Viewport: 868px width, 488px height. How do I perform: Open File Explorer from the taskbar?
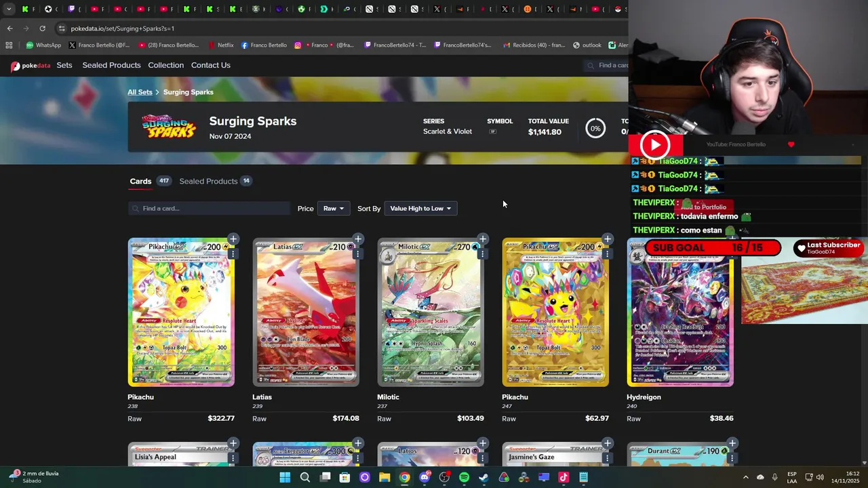(384, 477)
